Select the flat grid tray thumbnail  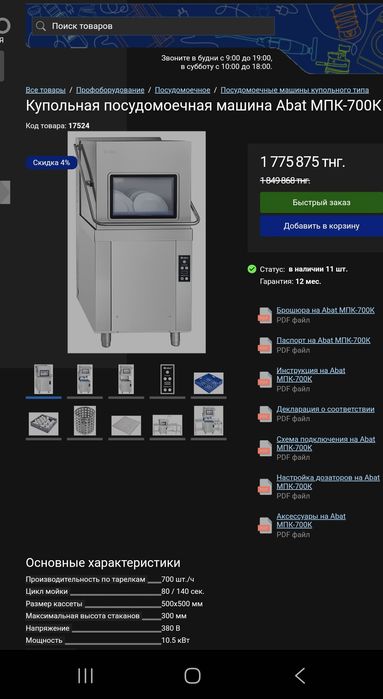click(x=126, y=425)
